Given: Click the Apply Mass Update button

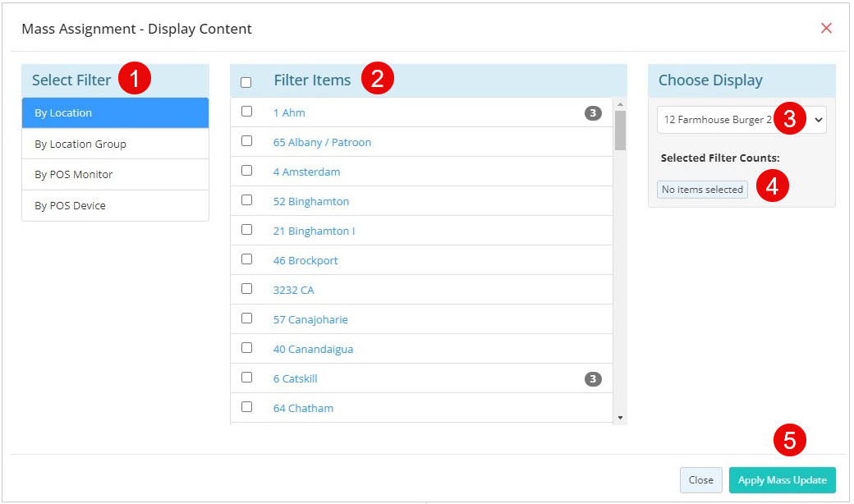Looking at the screenshot, I should 782,480.
